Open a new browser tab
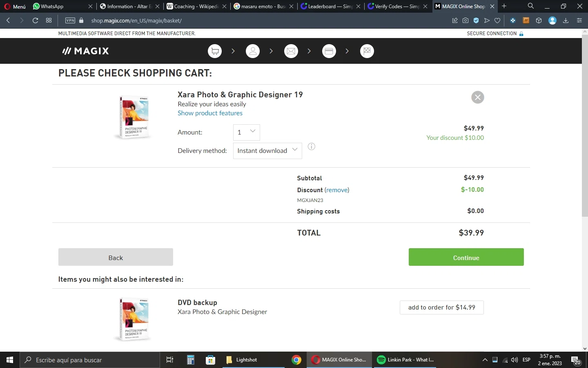 pyautogui.click(x=504, y=6)
